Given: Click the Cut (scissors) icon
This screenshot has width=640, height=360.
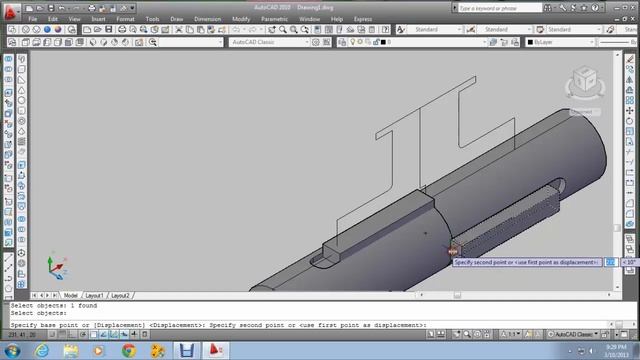Looking at the screenshot, I should coord(179,29).
